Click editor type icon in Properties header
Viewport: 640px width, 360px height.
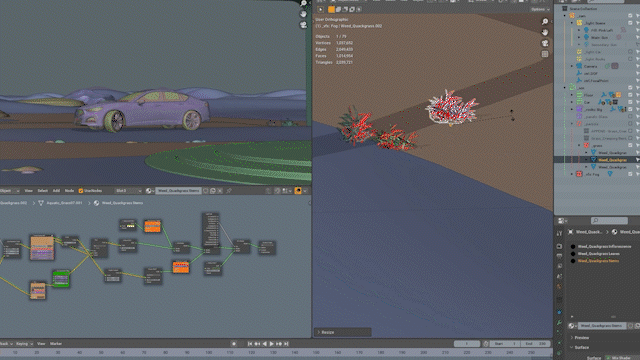click(562, 221)
